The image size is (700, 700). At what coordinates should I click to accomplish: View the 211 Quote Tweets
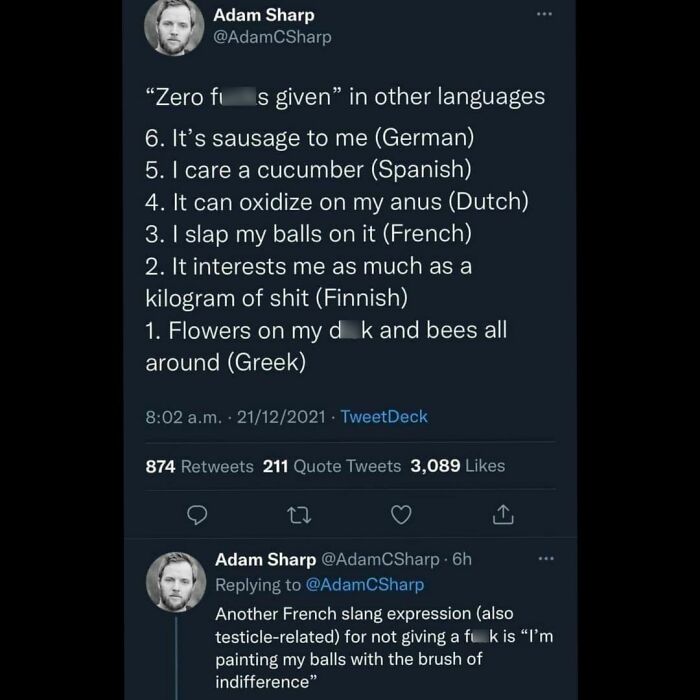coord(331,466)
